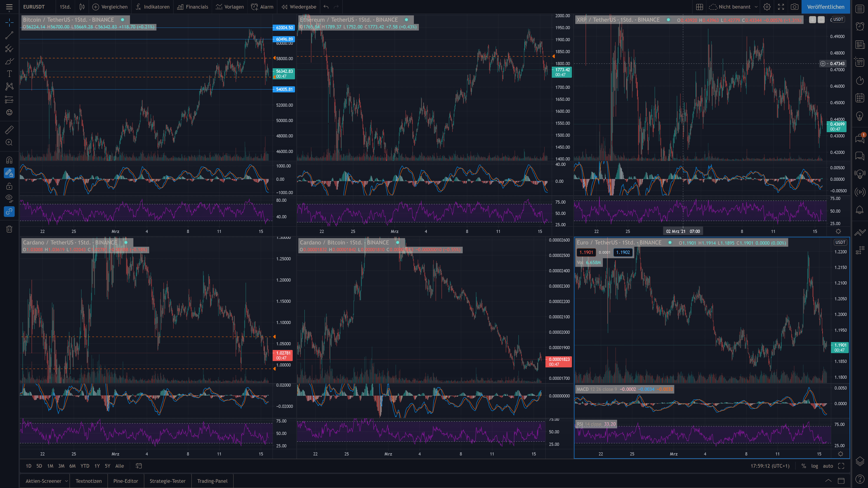
Task: Open the Pine-Editor tab
Action: pyautogui.click(x=126, y=481)
